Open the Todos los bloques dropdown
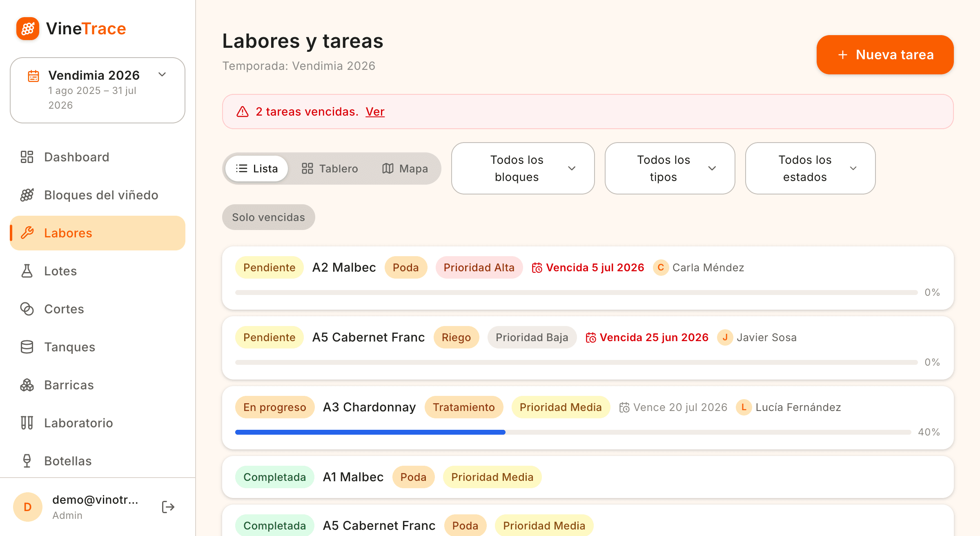The width and height of the screenshot is (980, 536). coord(523,168)
